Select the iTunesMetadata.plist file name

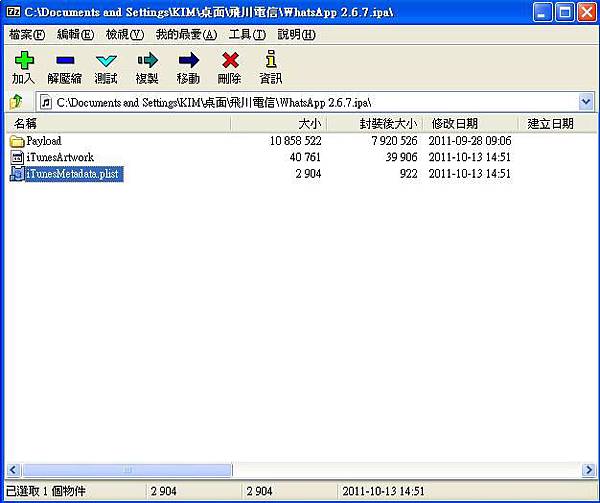point(73,174)
